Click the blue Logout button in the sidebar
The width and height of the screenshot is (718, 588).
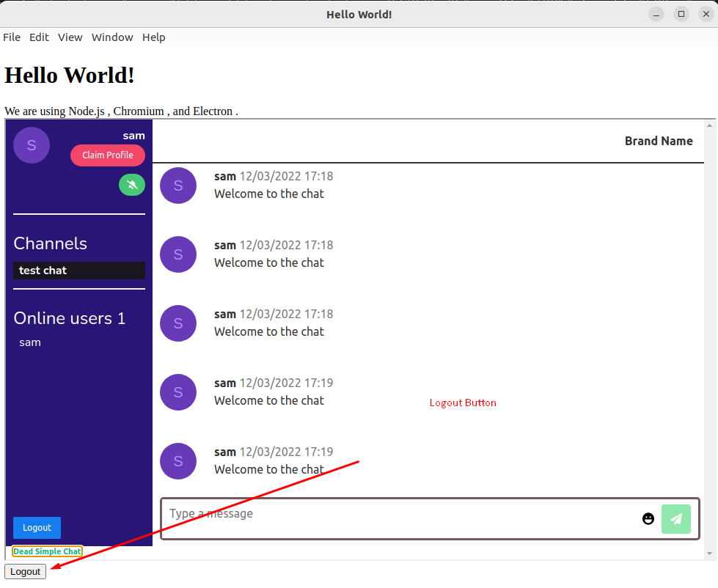coord(37,527)
